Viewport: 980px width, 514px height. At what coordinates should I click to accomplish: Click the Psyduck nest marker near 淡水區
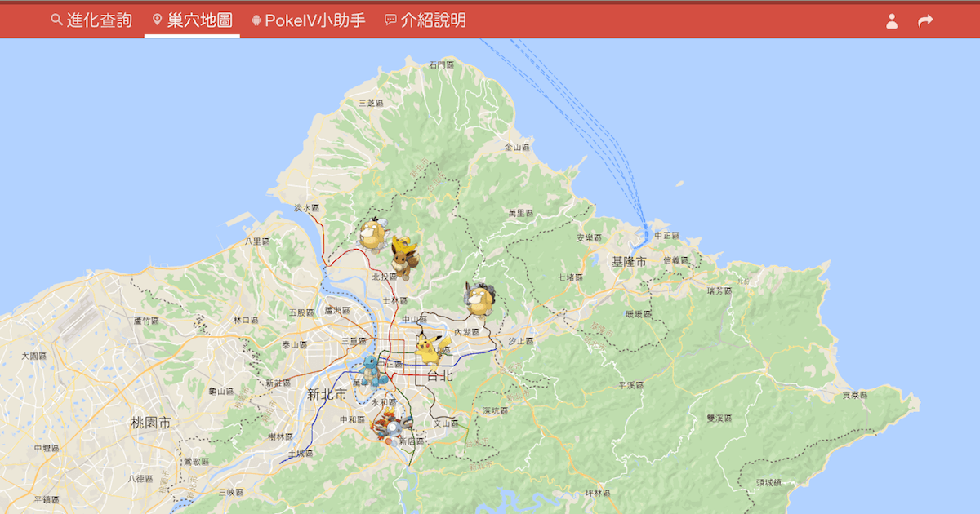coord(372,233)
